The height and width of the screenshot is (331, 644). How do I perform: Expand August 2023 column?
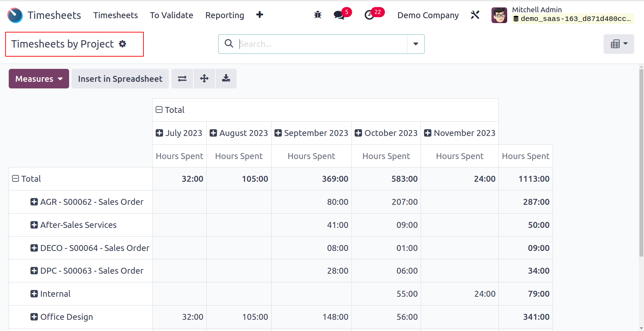tap(213, 133)
